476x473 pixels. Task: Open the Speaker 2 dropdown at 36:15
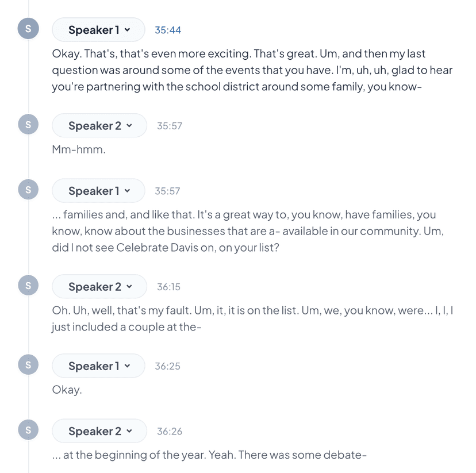pos(99,286)
